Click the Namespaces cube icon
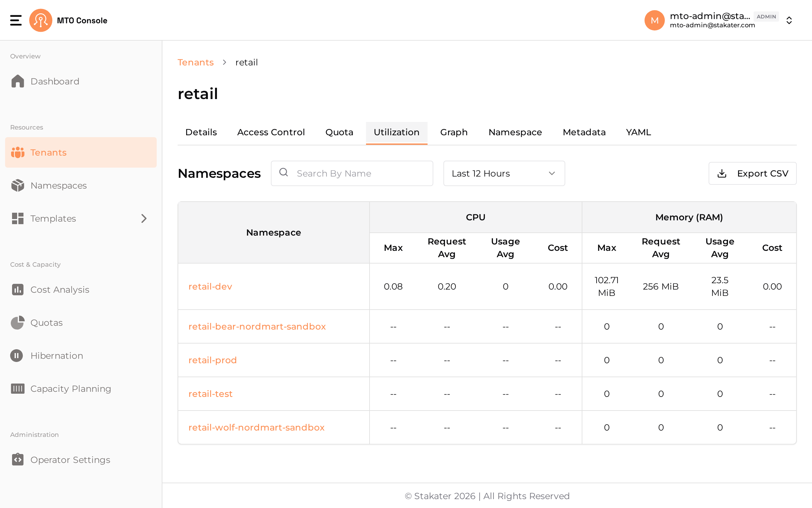Image resolution: width=812 pixels, height=508 pixels. [x=17, y=185]
